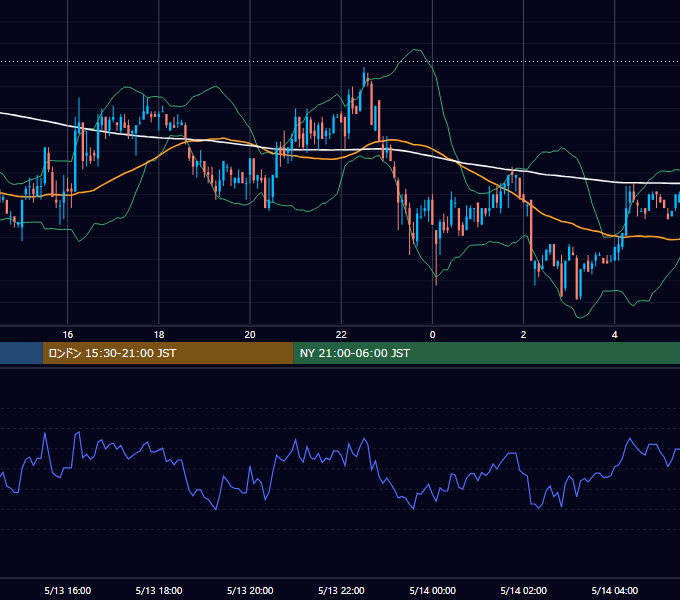Click the '18' hour label on chart axis
680x600 pixels.
point(159,335)
